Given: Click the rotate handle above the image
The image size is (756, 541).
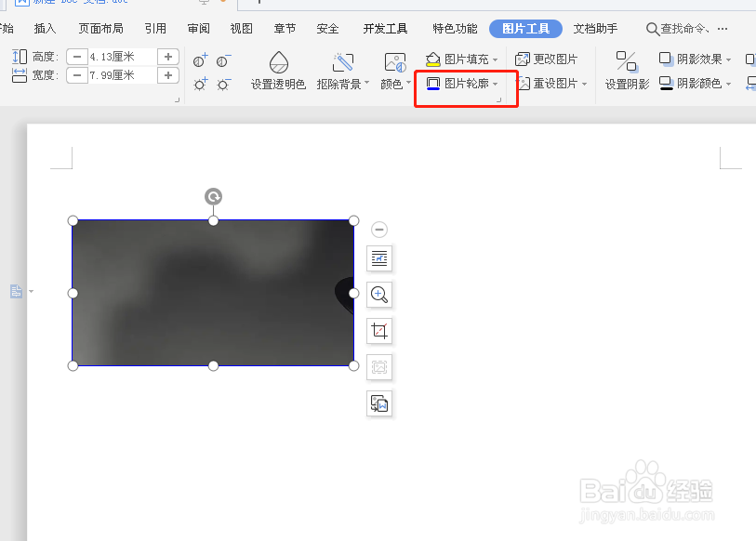Looking at the screenshot, I should (x=213, y=197).
